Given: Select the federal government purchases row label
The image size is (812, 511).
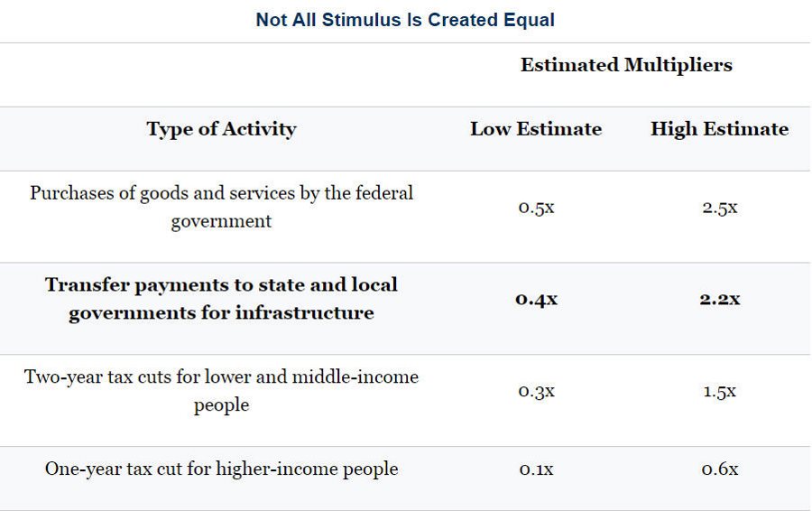Looking at the screenshot, I should coord(221,207).
